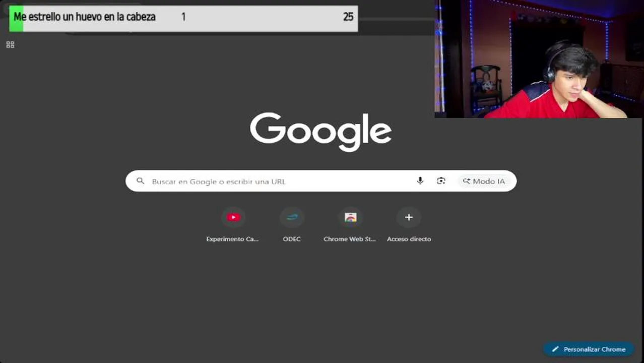The image size is (644, 363).
Task: Open the Experimento Ca... YouTube shortcut
Action: click(233, 224)
